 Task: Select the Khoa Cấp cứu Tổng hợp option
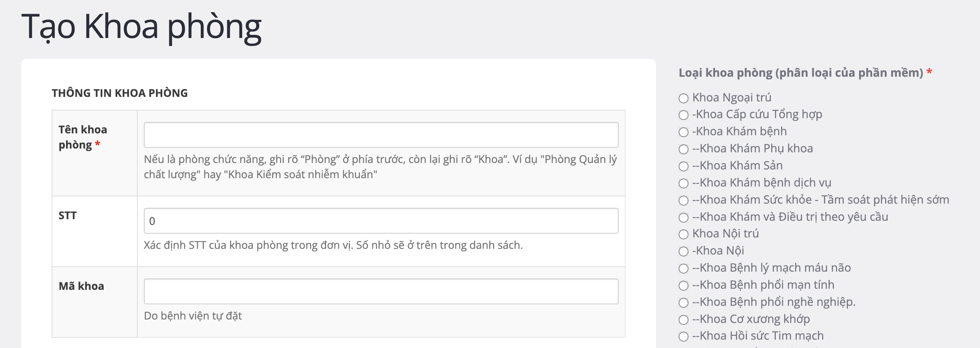pyautogui.click(x=684, y=115)
